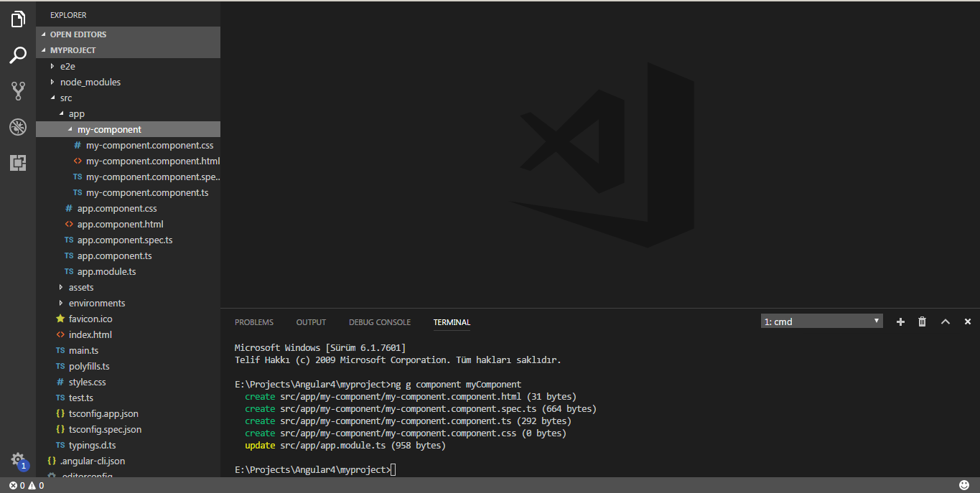This screenshot has width=980, height=493.
Task: Add a new terminal with plus icon
Action: coord(900,322)
